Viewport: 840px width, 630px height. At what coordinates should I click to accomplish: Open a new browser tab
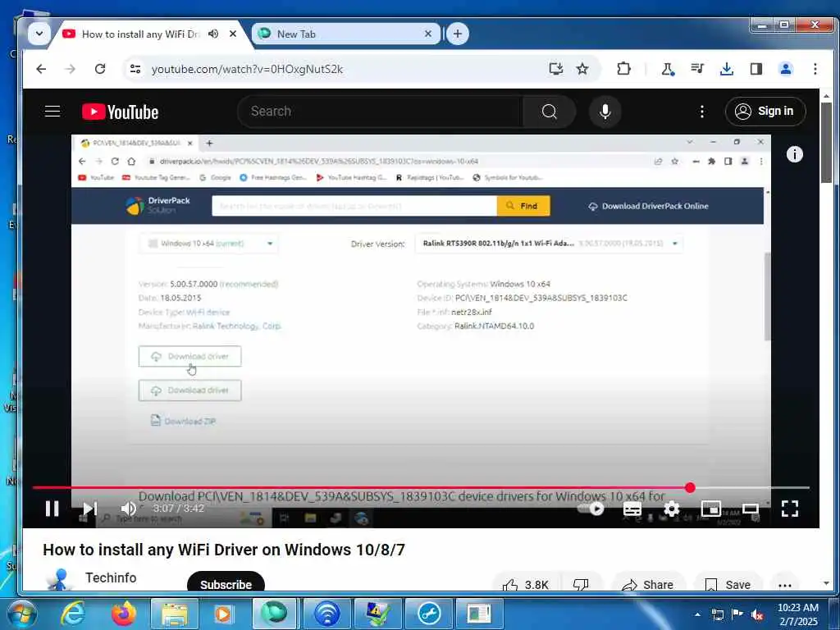pos(458,34)
